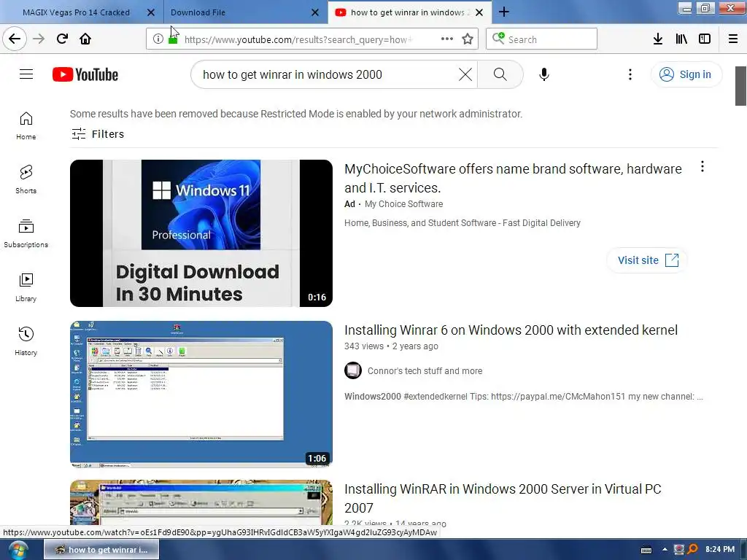Close the Download File tab
The width and height of the screenshot is (747, 560).
pos(315,12)
